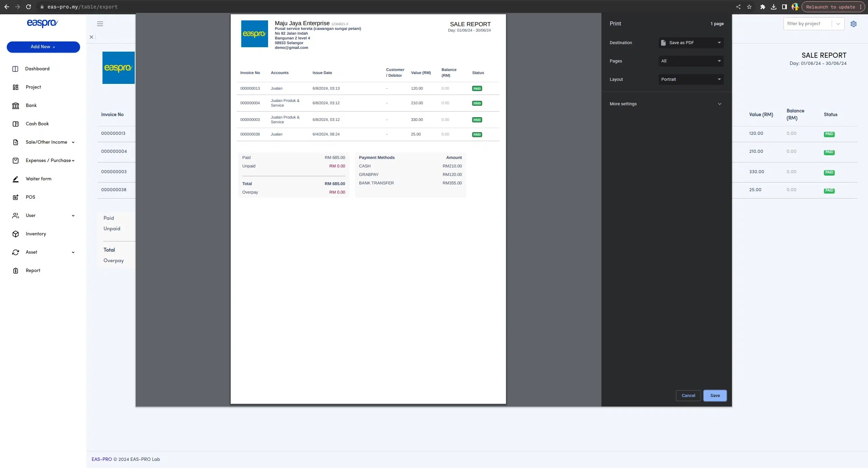
Task: Bookmark this page with the star icon
Action: click(749, 7)
